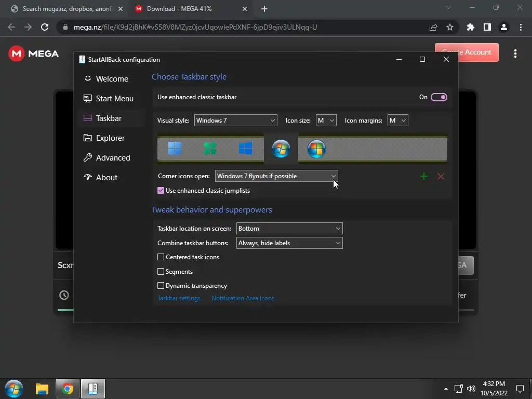Open the Taskbar settings link
The width and height of the screenshot is (532, 399).
(179, 298)
